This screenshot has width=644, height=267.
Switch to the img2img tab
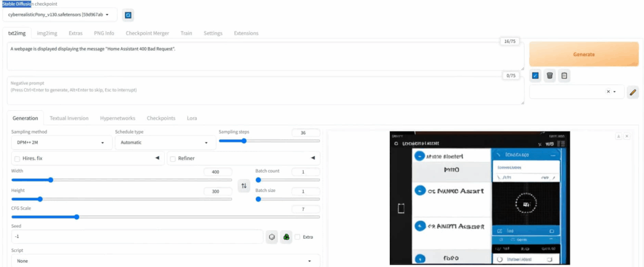(47, 33)
